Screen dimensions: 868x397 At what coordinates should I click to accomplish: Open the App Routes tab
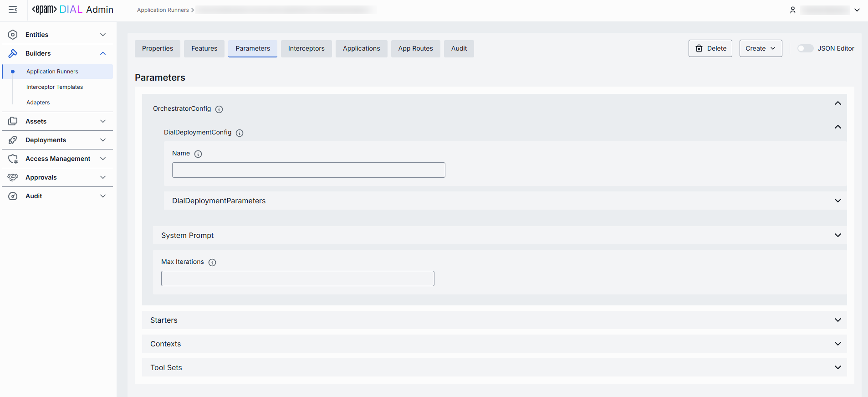point(415,48)
